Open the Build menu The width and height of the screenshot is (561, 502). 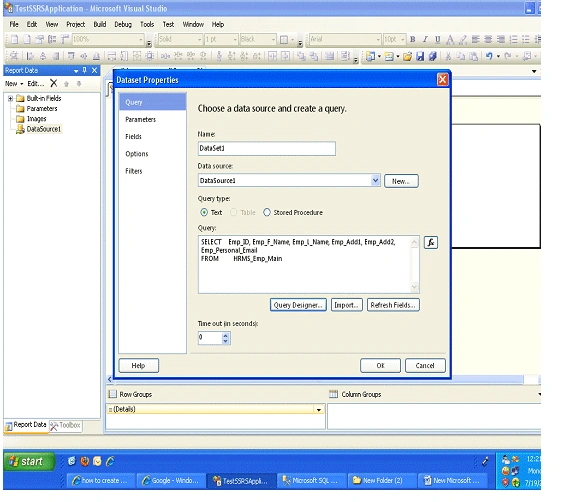[x=100, y=24]
